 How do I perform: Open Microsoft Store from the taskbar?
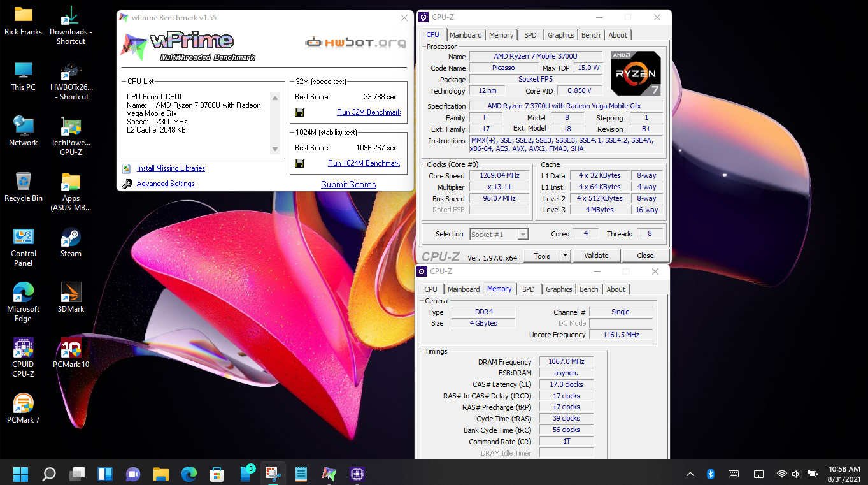click(x=217, y=474)
